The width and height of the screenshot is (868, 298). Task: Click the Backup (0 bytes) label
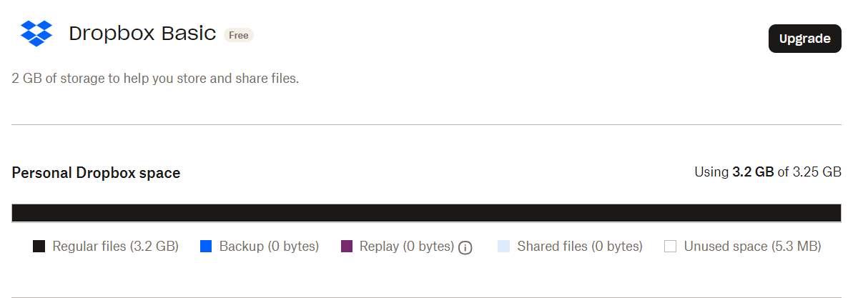pos(269,247)
